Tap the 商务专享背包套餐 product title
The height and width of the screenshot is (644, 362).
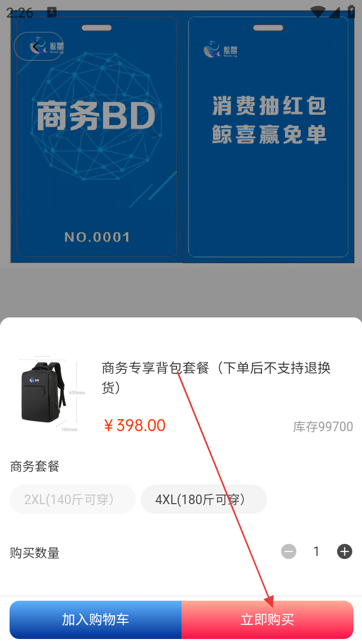tap(216, 377)
